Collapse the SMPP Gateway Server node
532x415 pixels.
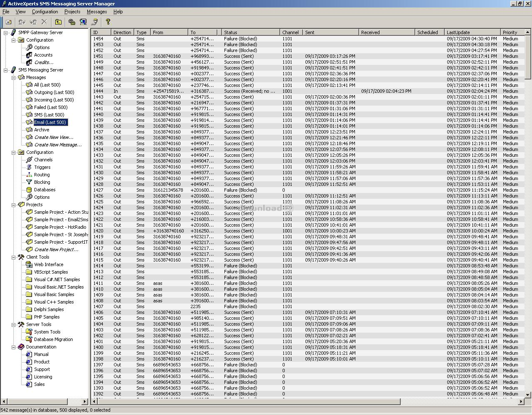pyautogui.click(x=6, y=32)
